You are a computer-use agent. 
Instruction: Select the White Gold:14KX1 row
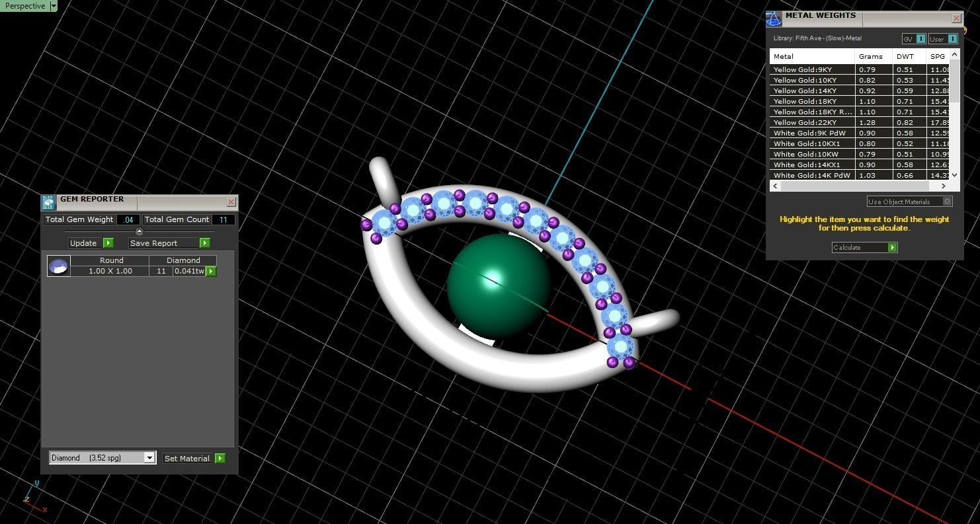[x=860, y=165]
